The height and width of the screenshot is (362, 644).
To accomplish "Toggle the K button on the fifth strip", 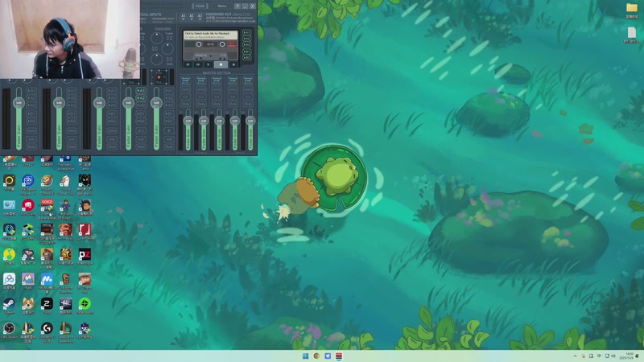I will (169, 131).
